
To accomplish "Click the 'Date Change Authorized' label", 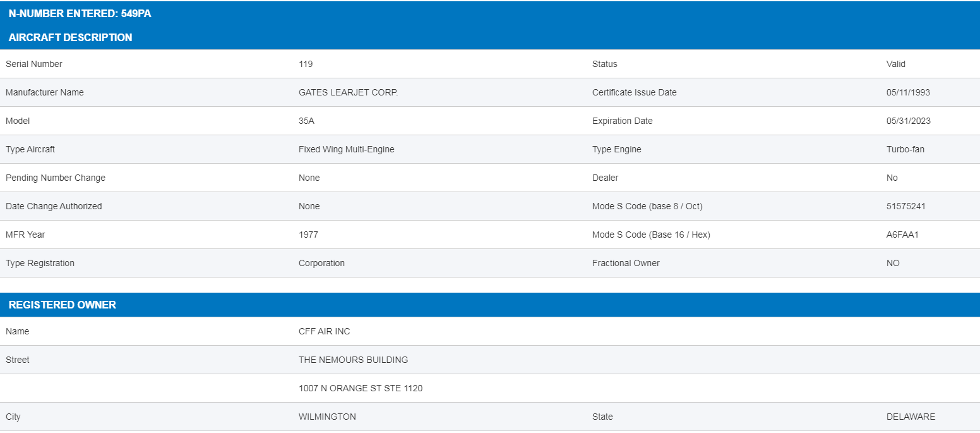I will point(54,206).
